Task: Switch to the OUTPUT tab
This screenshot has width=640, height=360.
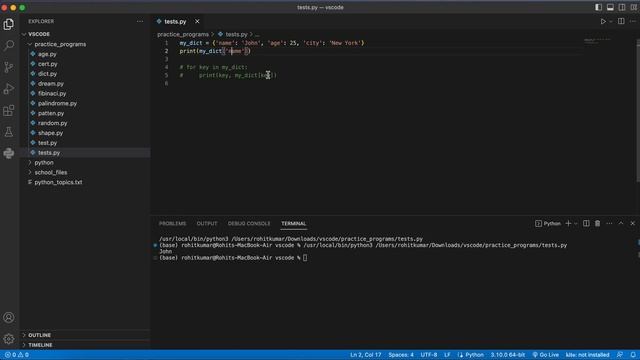Action: (x=207, y=224)
